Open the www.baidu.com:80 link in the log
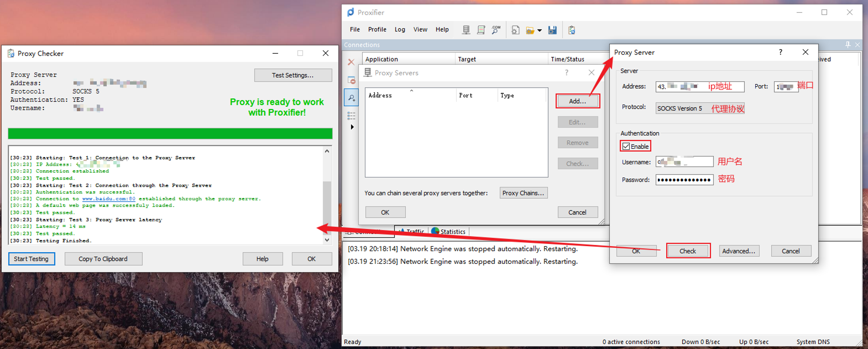 109,199
